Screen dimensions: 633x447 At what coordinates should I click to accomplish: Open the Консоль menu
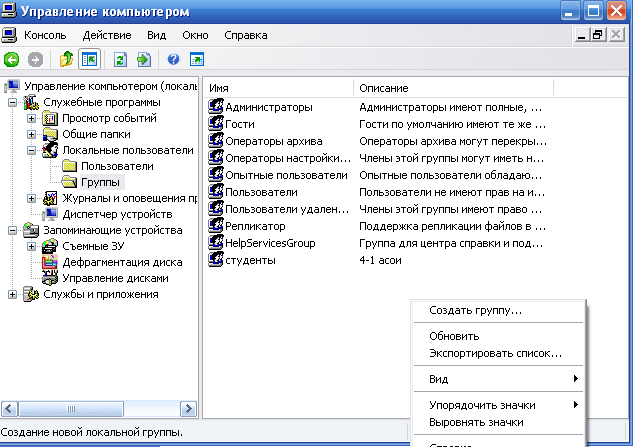point(45,35)
